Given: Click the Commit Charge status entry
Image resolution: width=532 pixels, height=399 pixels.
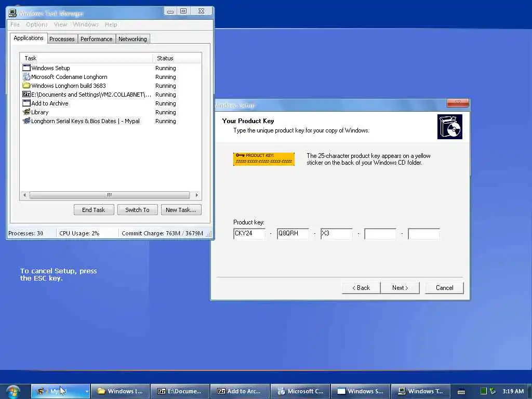Looking at the screenshot, I should tap(162, 233).
